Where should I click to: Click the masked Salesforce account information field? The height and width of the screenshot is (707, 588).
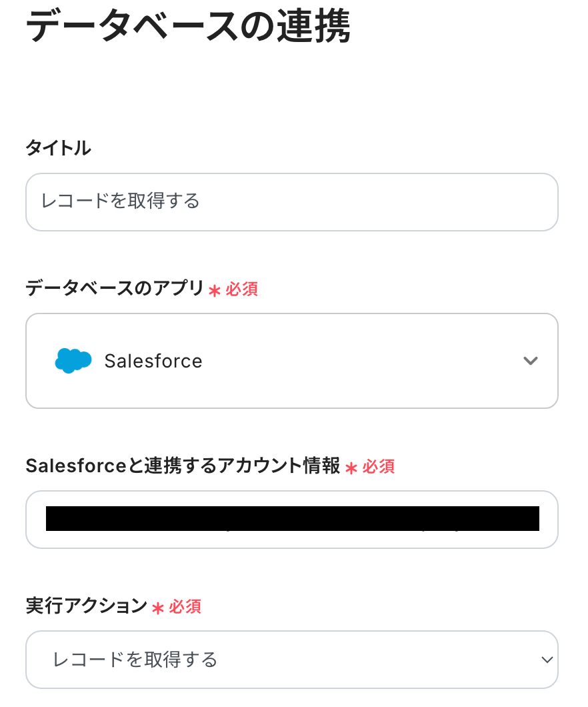coord(291,519)
